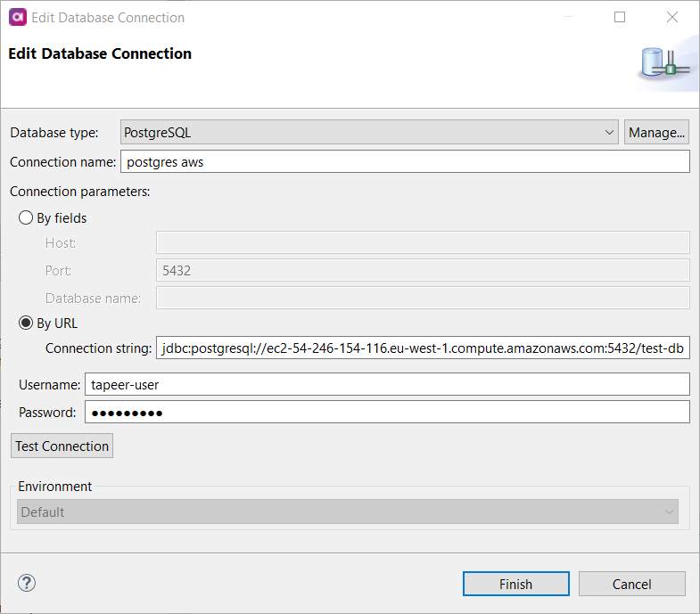Click the Test Connection button

point(62,446)
